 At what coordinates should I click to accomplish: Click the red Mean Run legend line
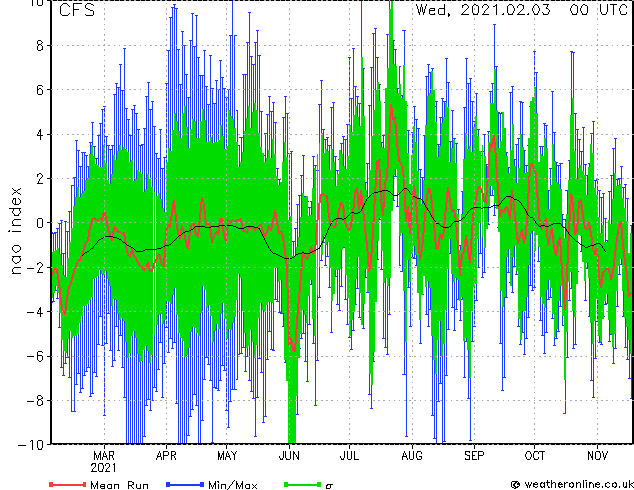click(x=68, y=484)
